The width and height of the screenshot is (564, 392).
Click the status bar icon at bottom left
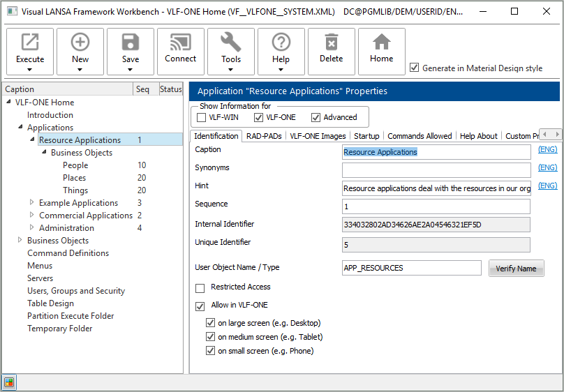coord(9,382)
